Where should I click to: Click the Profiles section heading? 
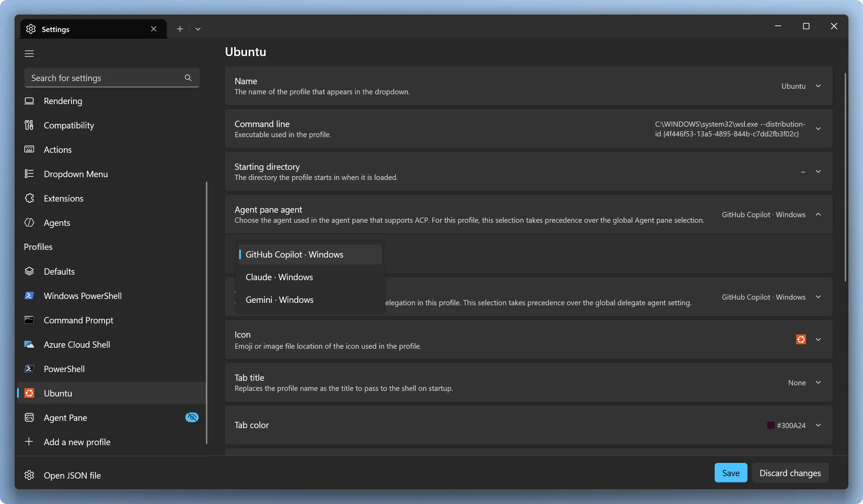(38, 247)
